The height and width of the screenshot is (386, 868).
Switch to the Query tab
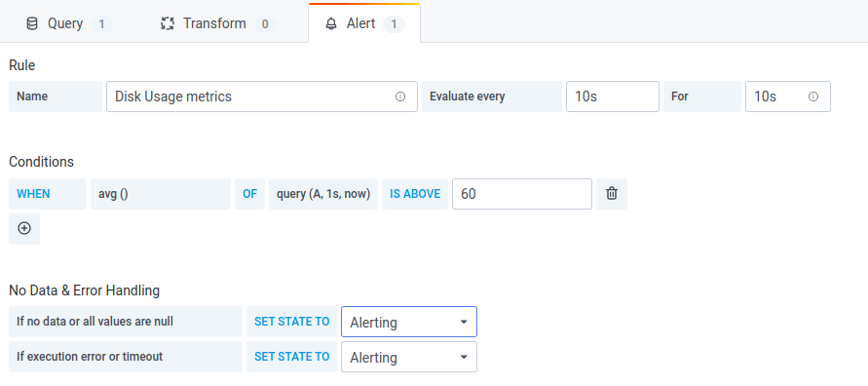tap(69, 23)
